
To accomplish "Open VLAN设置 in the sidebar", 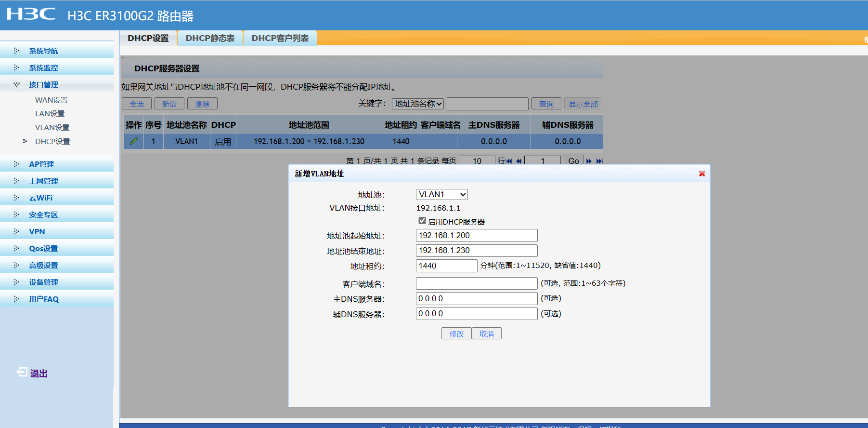I will click(52, 127).
